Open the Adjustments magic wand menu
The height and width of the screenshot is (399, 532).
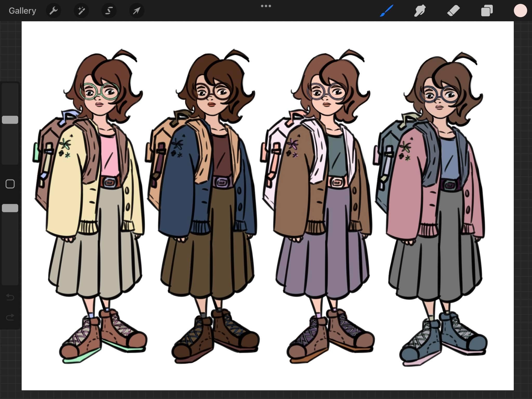tap(81, 11)
